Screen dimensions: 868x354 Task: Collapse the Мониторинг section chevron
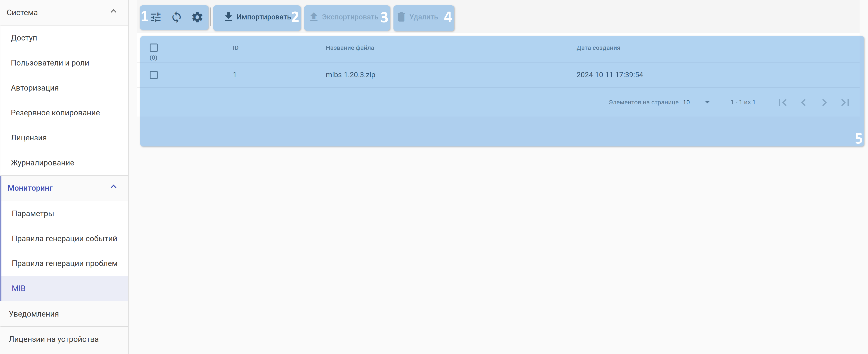pos(114,187)
